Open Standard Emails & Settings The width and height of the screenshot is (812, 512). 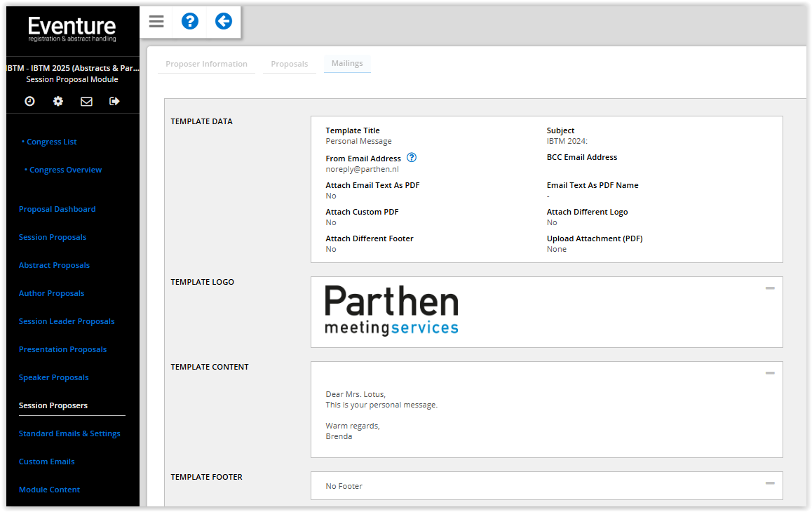click(69, 433)
